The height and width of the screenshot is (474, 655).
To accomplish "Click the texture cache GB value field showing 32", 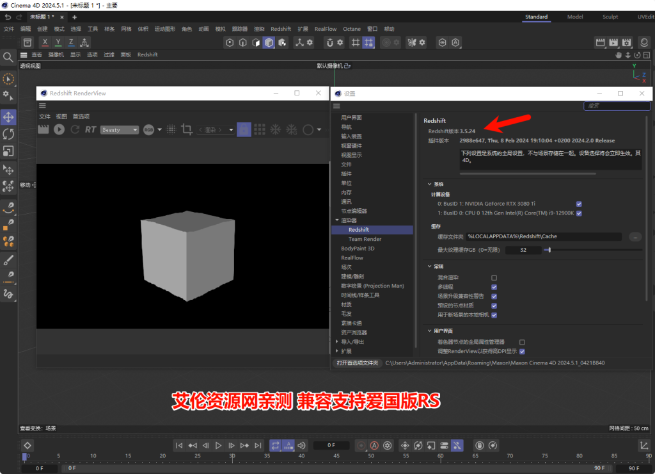I will click(523, 250).
